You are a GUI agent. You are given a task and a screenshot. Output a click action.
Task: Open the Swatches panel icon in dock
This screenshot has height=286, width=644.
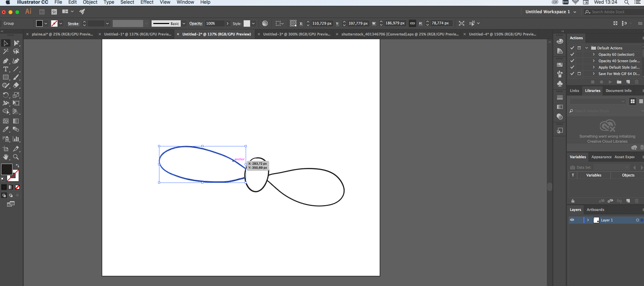click(560, 65)
